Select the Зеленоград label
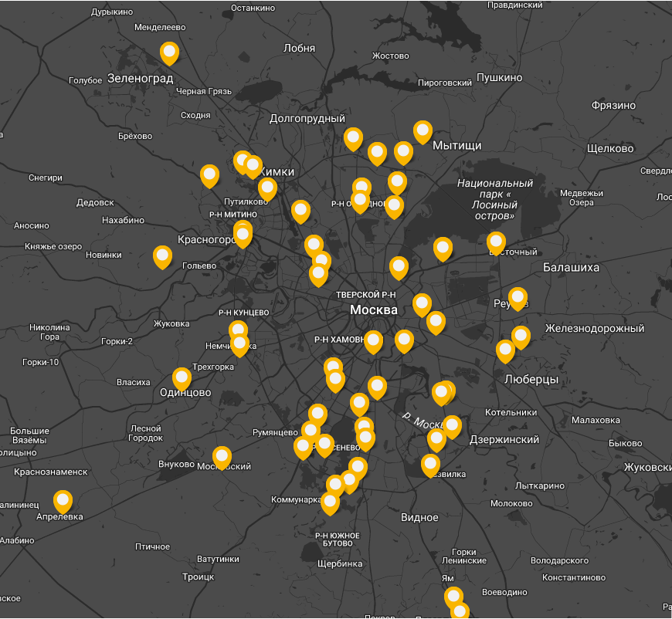Image resolution: width=672 pixels, height=619 pixels. tap(140, 79)
